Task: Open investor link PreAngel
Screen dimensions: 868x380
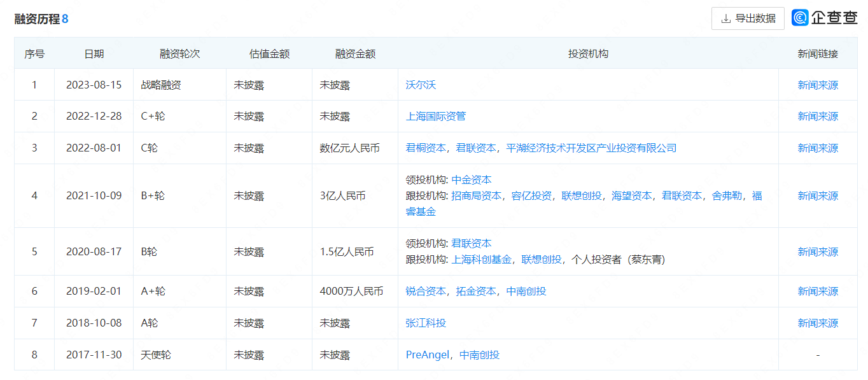Action: 428,355
